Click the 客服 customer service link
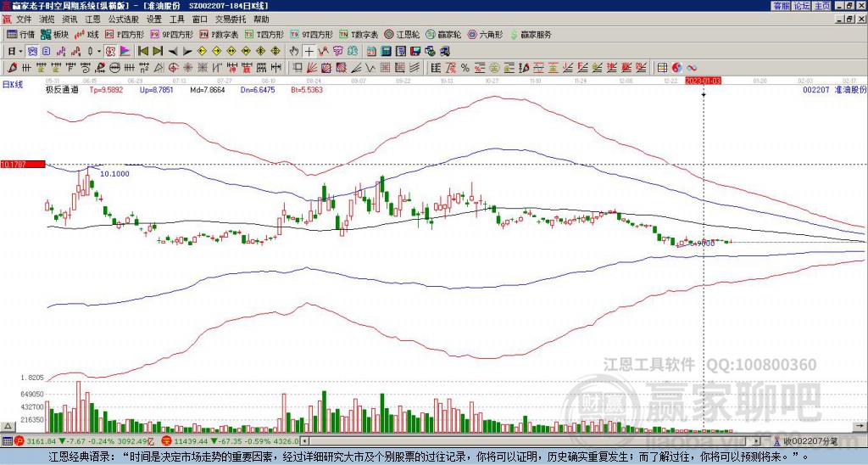868x465 pixels. coord(781,6)
